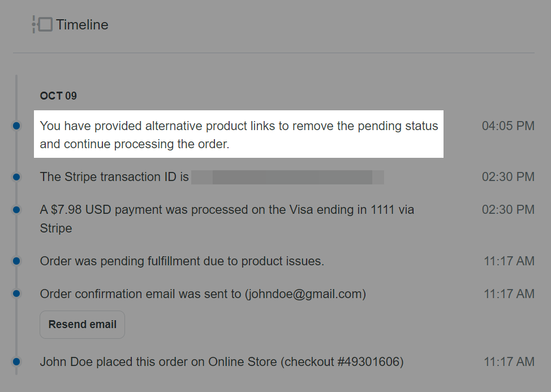This screenshot has width=551, height=392.
Task: Click the redacted Stripe transaction ID
Action: point(287,177)
